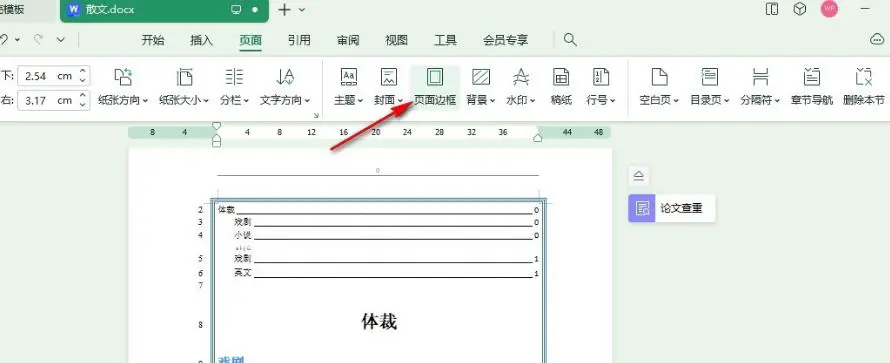
Task: Collapse the side panel arrow button
Action: click(x=639, y=176)
